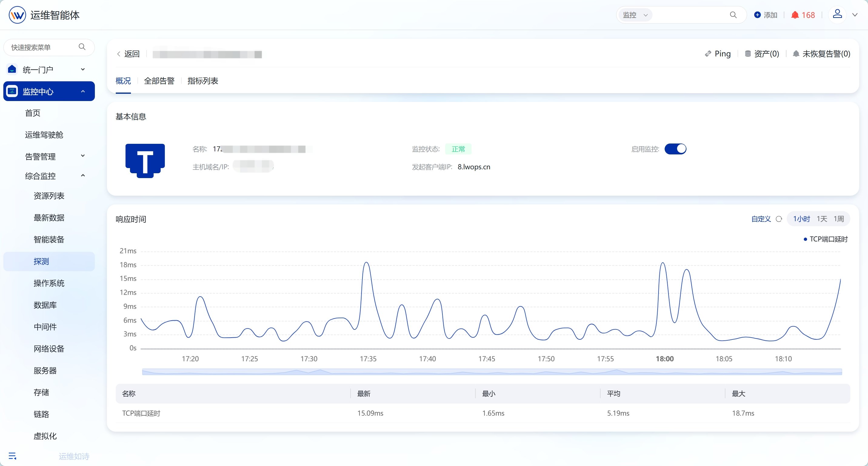Click the large blue T resource icon

(x=145, y=160)
